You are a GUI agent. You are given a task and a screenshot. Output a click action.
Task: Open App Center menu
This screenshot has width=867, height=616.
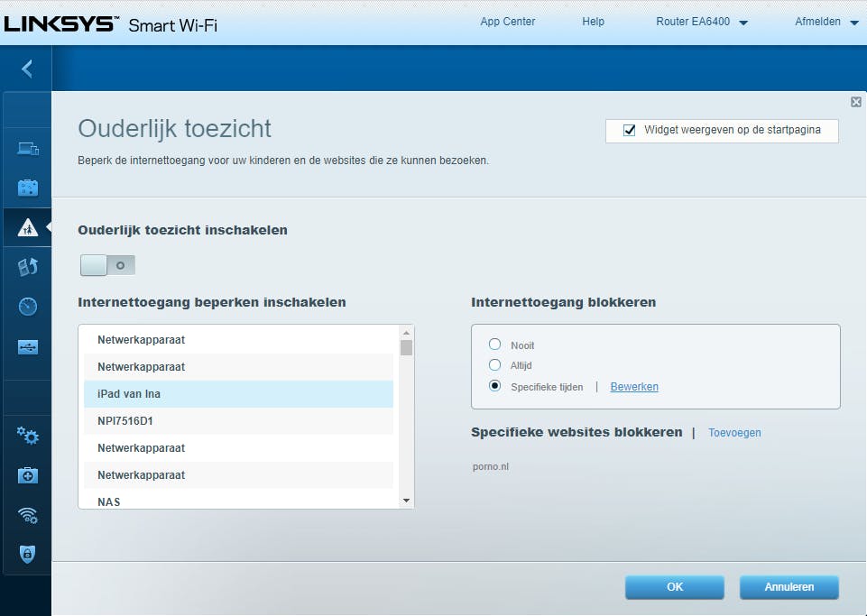[508, 22]
